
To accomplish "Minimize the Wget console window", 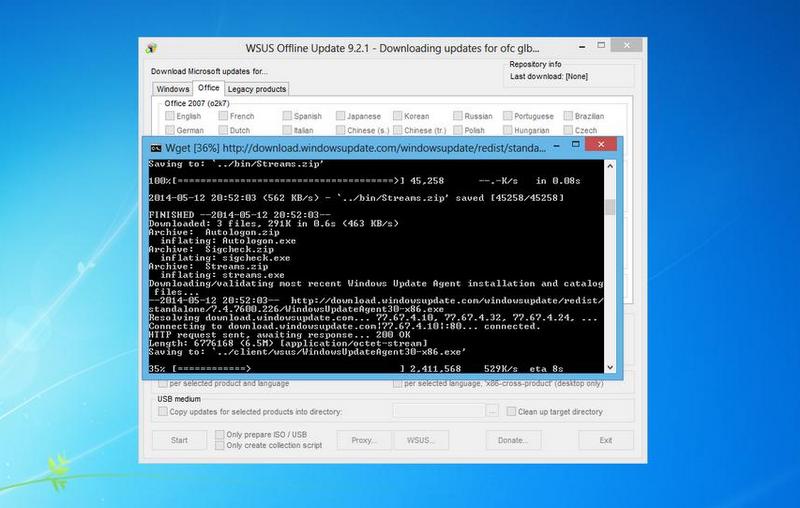I will [x=557, y=146].
